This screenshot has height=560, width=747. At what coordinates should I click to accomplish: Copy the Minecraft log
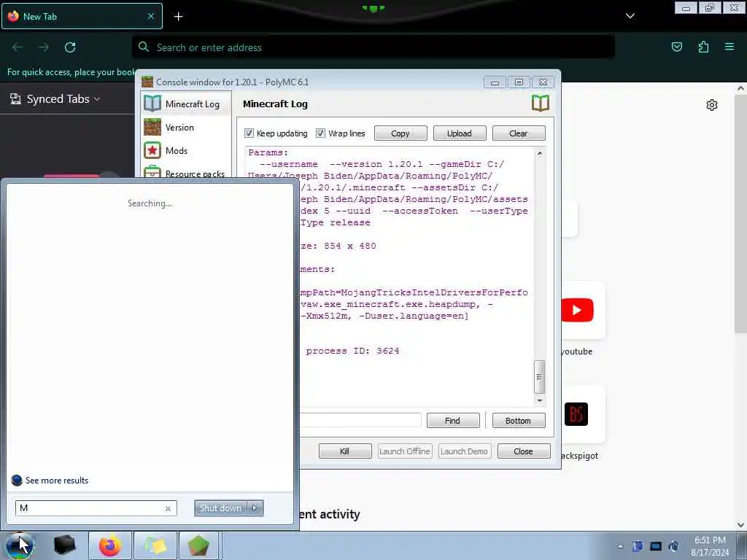tap(400, 133)
